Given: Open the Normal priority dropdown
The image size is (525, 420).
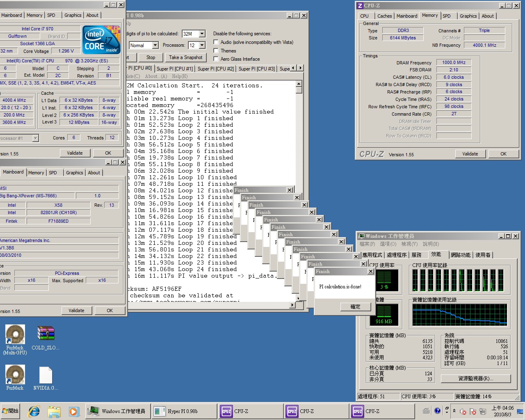Looking at the screenshot, I should coord(155,45).
